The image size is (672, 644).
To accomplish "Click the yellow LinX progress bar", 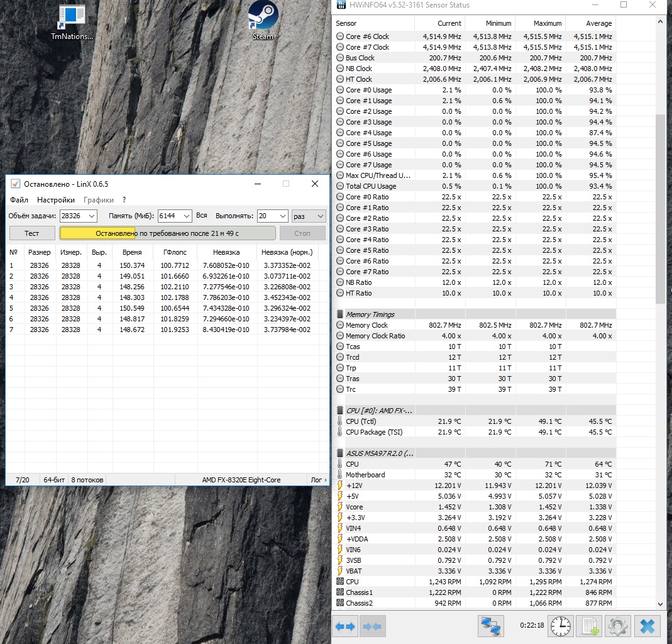I will point(167,233).
